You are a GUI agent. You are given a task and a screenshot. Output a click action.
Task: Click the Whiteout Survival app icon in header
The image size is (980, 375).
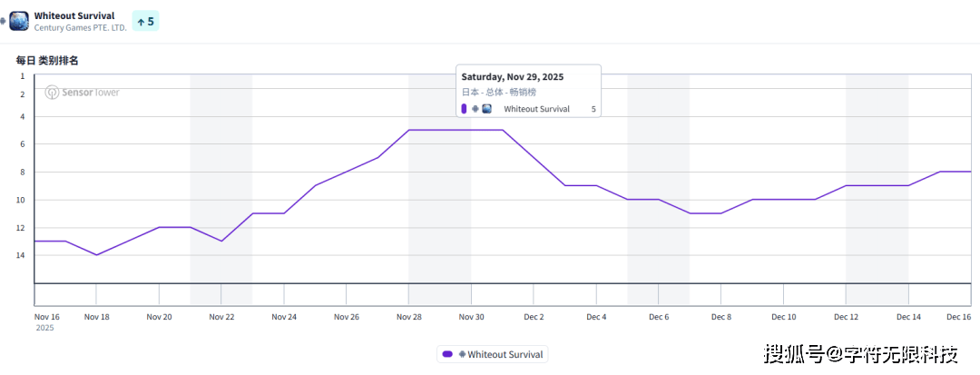coord(19,21)
